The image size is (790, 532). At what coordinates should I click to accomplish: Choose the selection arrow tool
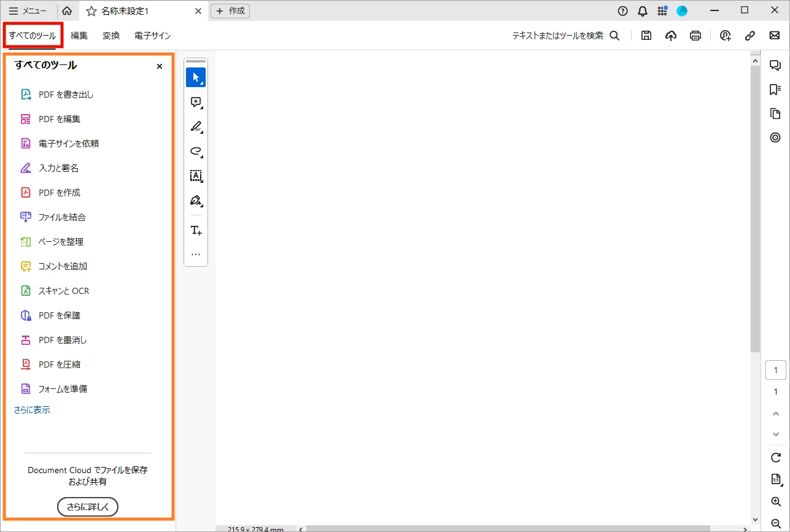point(196,77)
